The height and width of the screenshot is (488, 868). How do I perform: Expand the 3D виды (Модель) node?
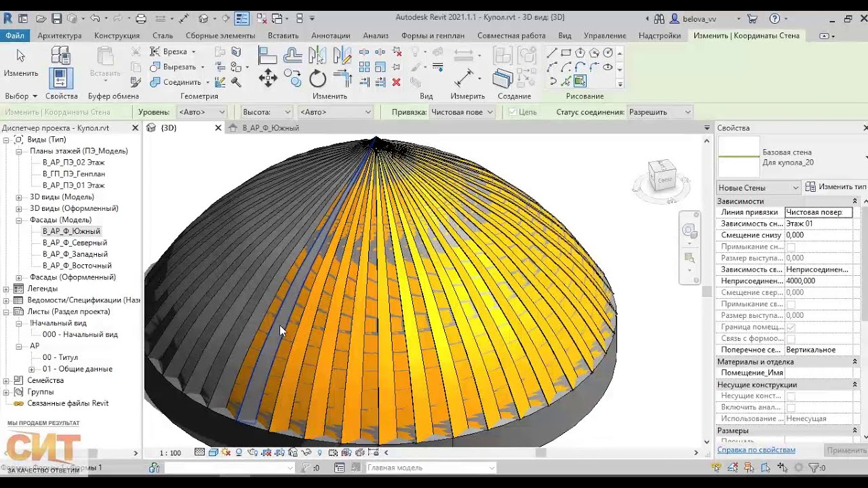pos(19,197)
